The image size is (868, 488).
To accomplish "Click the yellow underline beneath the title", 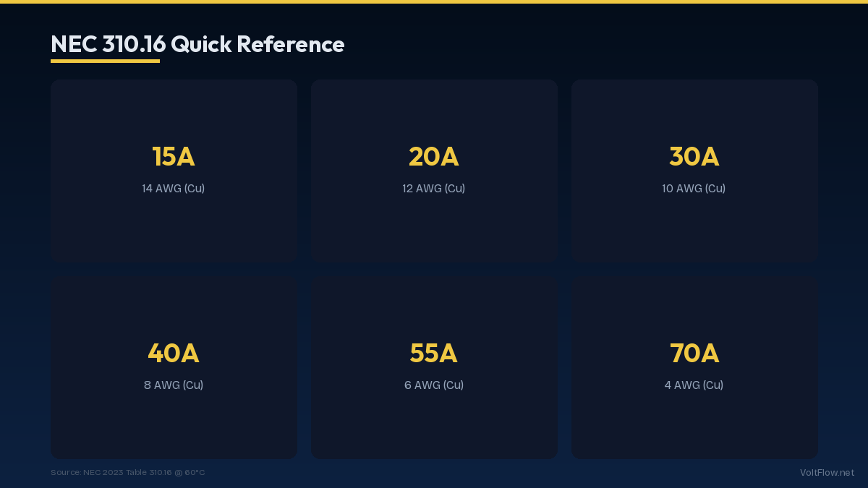I will [105, 61].
